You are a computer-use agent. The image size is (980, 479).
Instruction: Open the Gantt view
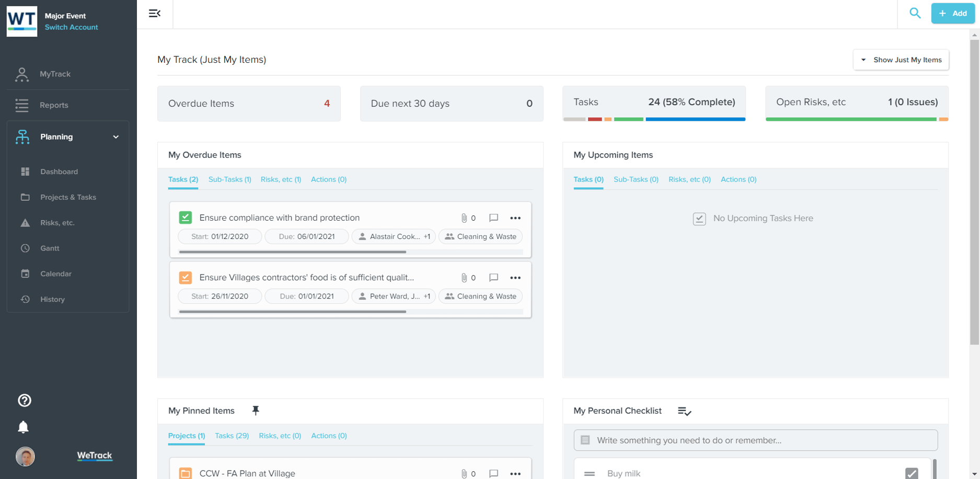tap(50, 248)
